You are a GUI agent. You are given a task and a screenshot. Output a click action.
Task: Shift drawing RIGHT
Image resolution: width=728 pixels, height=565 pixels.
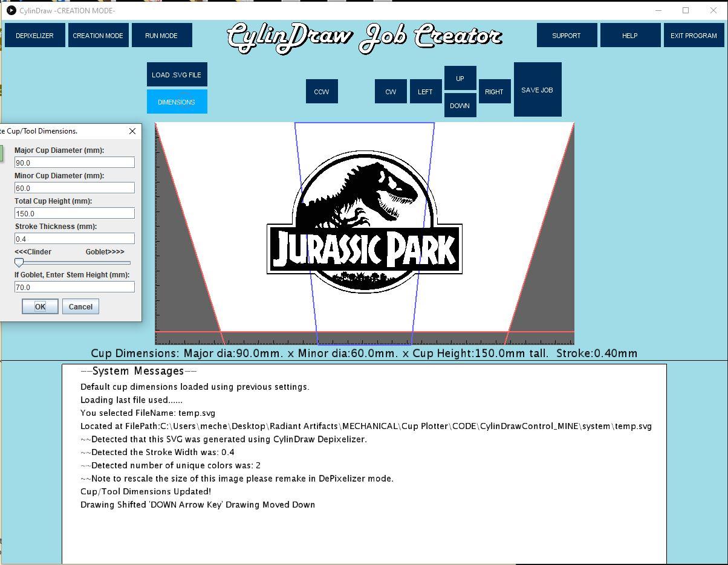495,92
